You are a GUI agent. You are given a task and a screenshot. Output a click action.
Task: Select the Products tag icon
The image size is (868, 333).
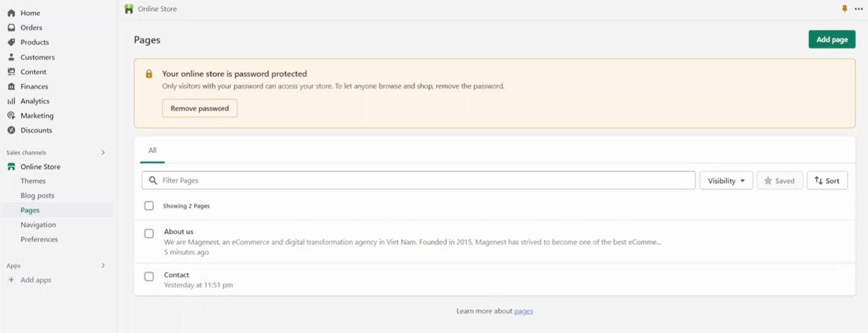click(11, 42)
